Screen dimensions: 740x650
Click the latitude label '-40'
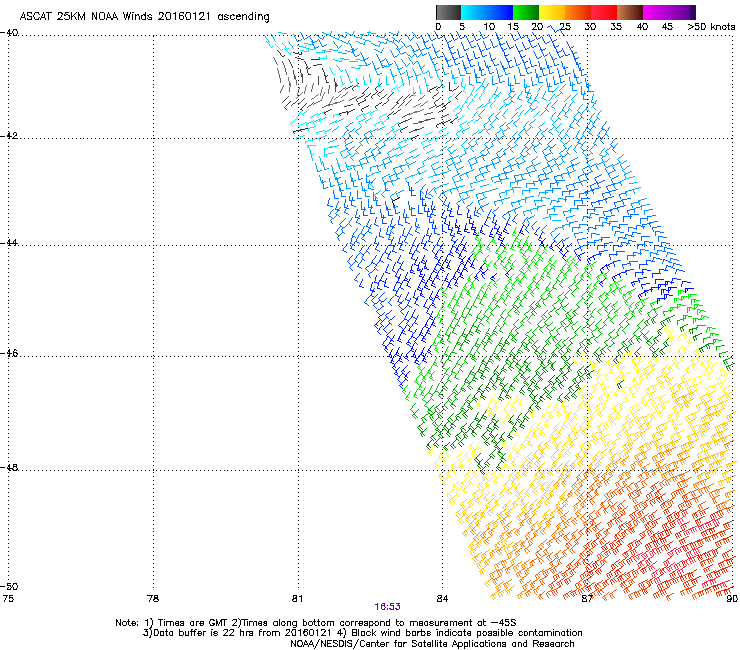pyautogui.click(x=9, y=33)
